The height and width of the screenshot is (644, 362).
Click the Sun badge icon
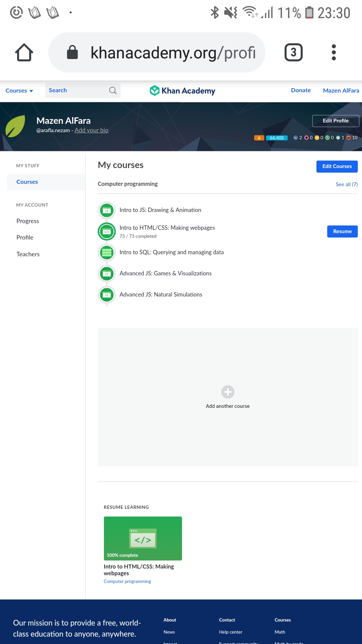[317, 138]
